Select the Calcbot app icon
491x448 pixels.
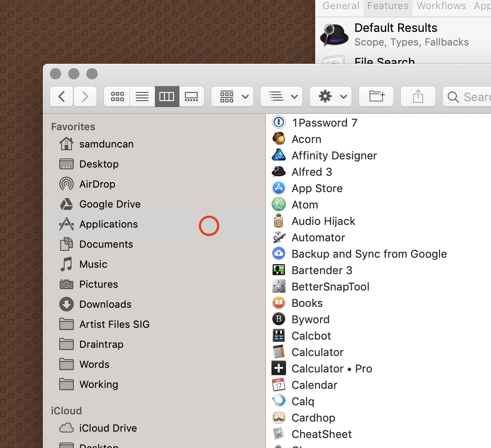point(279,336)
